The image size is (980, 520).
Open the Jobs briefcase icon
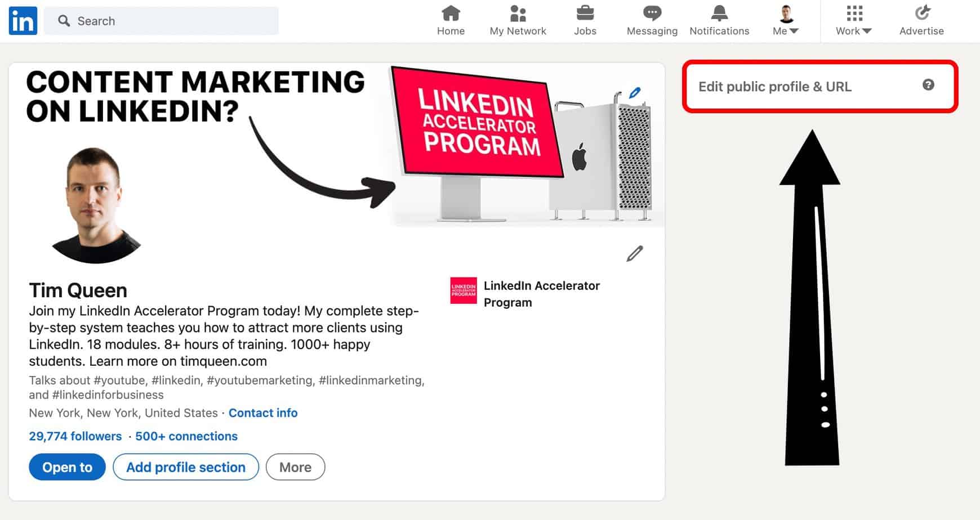[x=585, y=13]
